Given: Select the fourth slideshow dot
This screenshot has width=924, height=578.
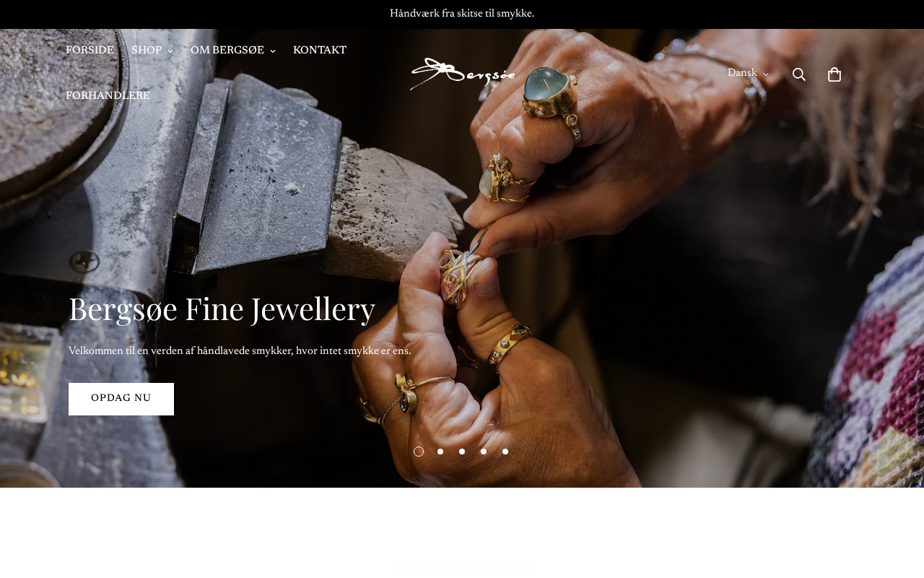Looking at the screenshot, I should tap(484, 452).
